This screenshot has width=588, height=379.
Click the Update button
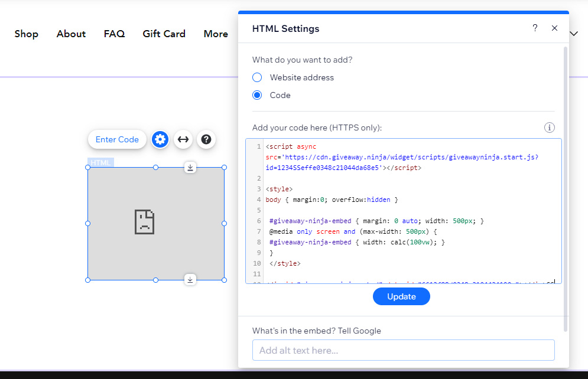[401, 296]
